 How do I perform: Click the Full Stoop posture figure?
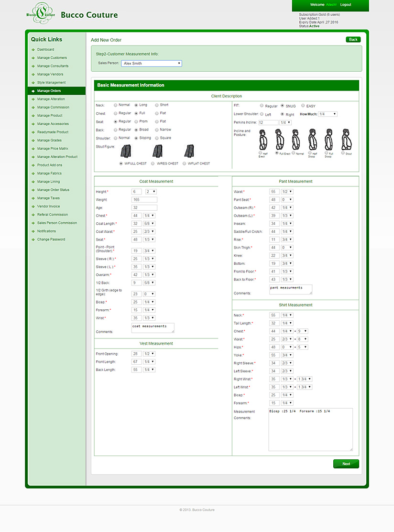click(x=328, y=140)
